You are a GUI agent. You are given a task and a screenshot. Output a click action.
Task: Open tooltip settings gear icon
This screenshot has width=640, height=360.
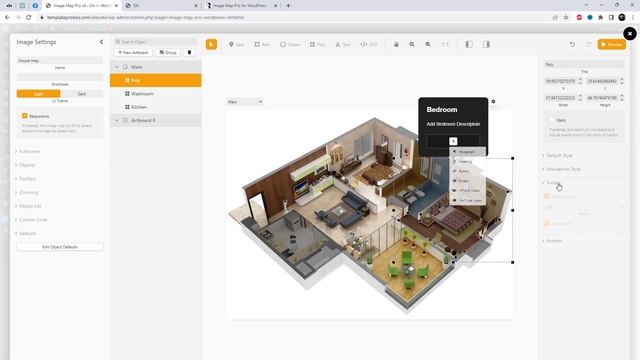tap(493, 102)
